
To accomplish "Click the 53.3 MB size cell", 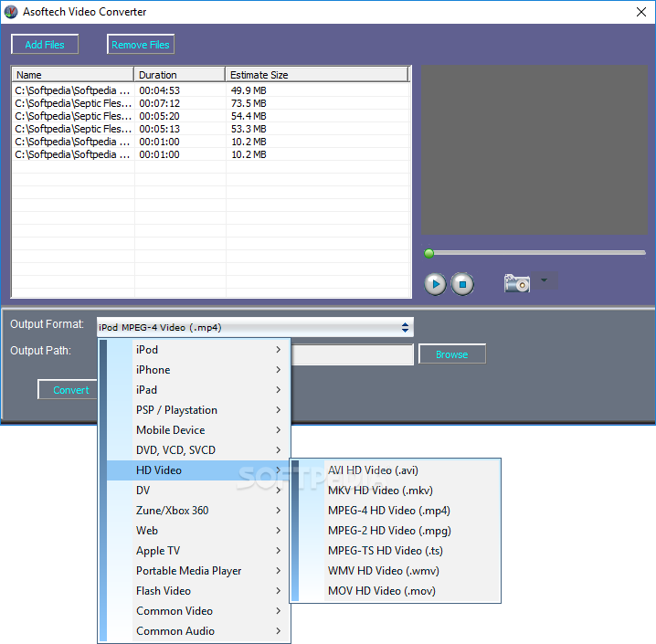I will pos(249,129).
